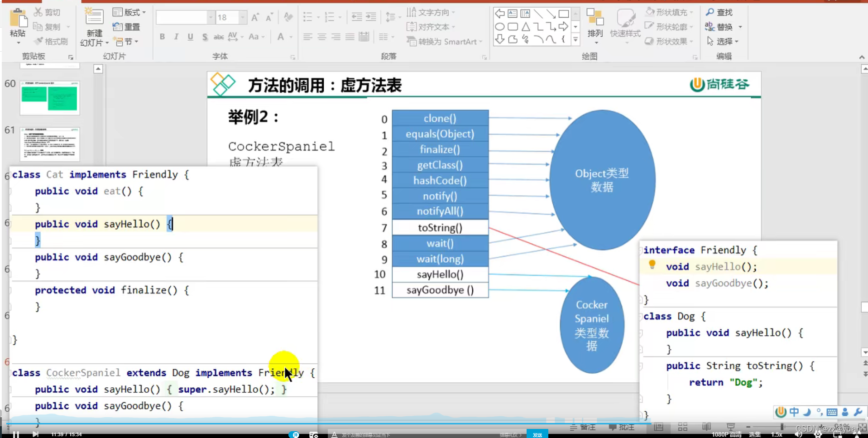Select slide 61 thumbnail
The height and width of the screenshot is (438, 868).
point(50,144)
